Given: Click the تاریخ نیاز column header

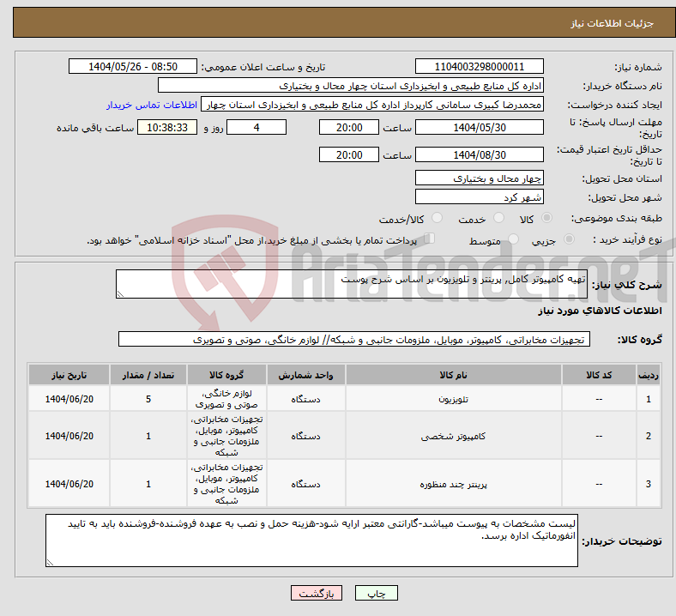Looking at the screenshot, I should (69, 375).
